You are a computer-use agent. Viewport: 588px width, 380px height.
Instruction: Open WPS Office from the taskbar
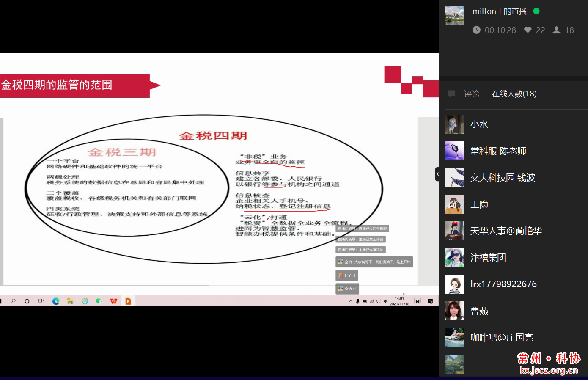tap(113, 301)
